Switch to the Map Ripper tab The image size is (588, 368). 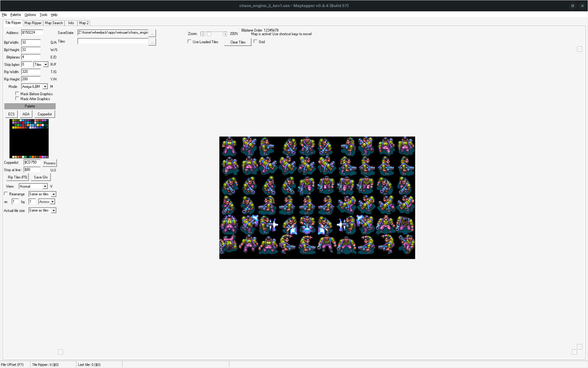[33, 23]
